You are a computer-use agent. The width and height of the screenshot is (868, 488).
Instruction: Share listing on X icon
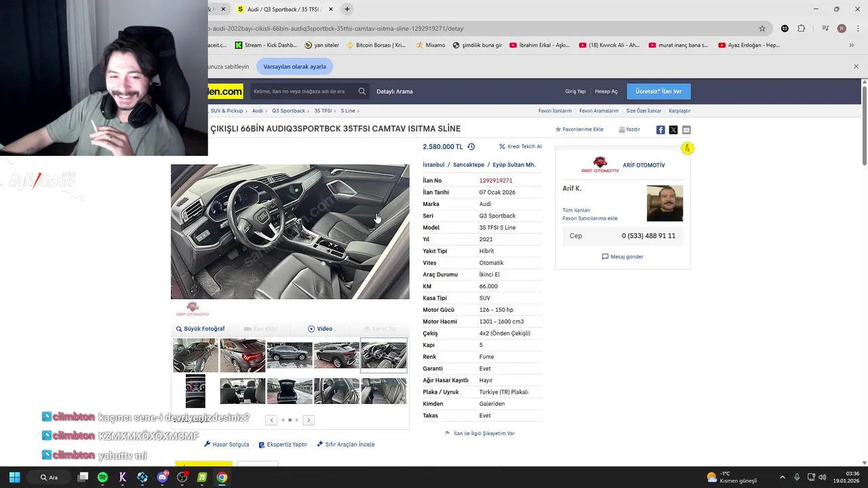(673, 129)
